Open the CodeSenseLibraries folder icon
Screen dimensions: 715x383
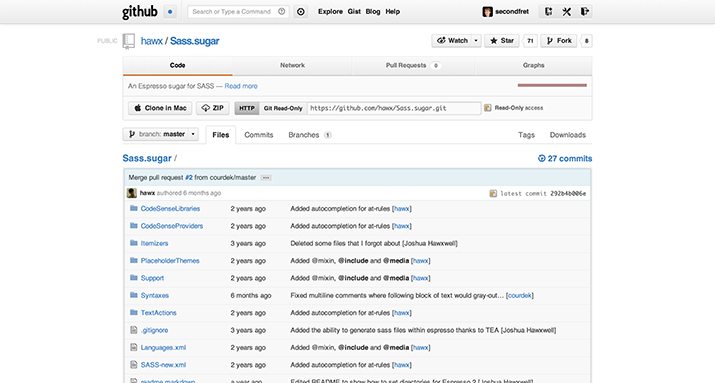[134, 208]
